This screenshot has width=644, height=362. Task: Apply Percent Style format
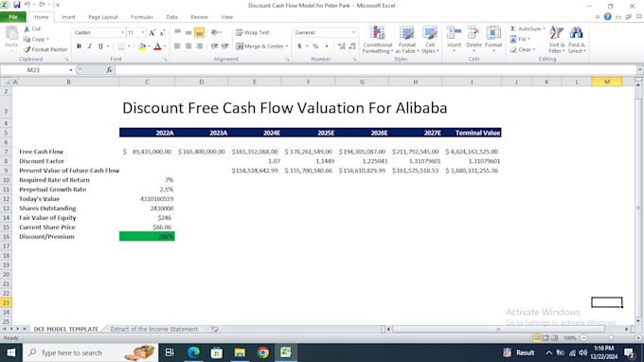click(x=315, y=46)
